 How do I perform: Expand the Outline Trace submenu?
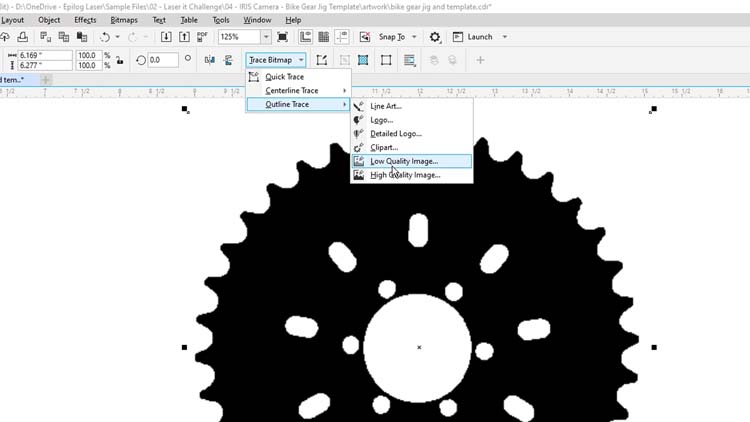(x=298, y=104)
